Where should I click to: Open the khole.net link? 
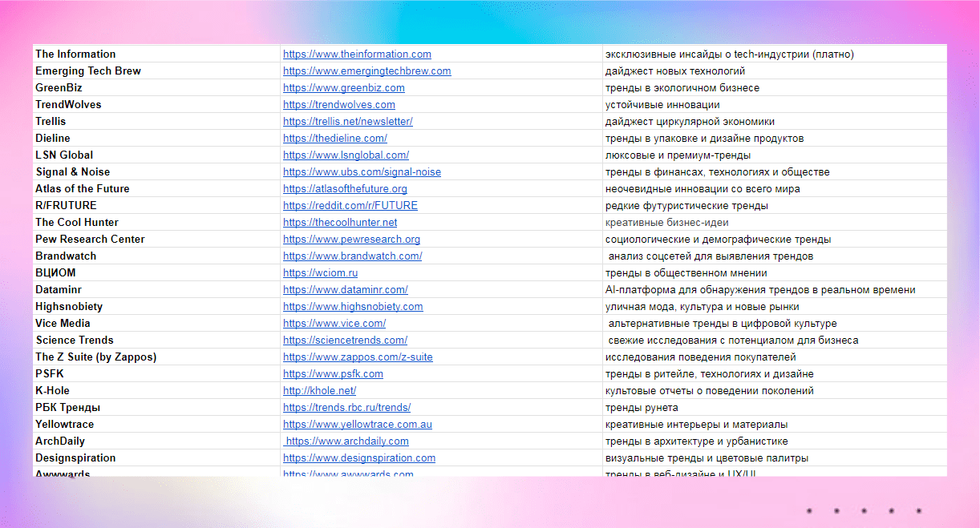pyautogui.click(x=319, y=391)
